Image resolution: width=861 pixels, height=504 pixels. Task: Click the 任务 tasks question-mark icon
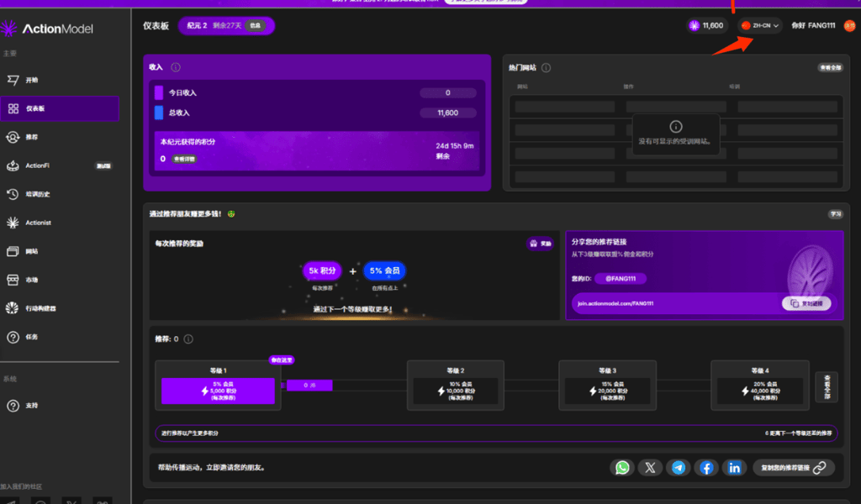pyautogui.click(x=13, y=337)
